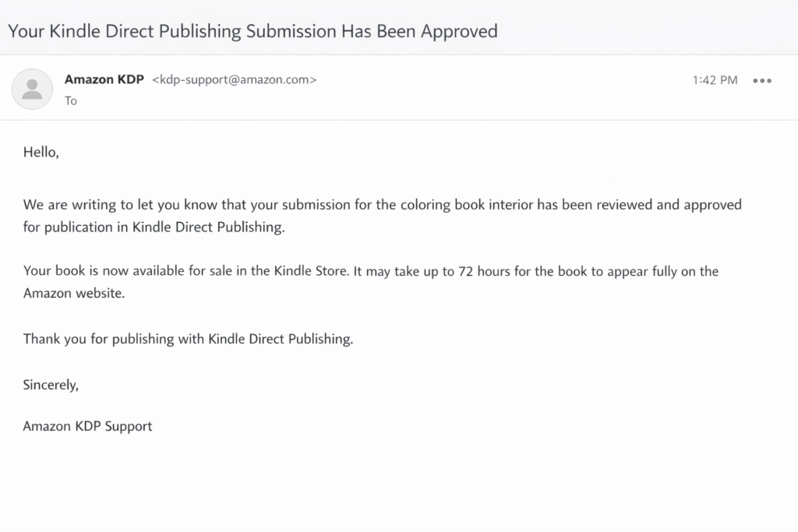The height and width of the screenshot is (532, 798).
Task: Click the sender name Amazon KDP
Action: point(104,79)
